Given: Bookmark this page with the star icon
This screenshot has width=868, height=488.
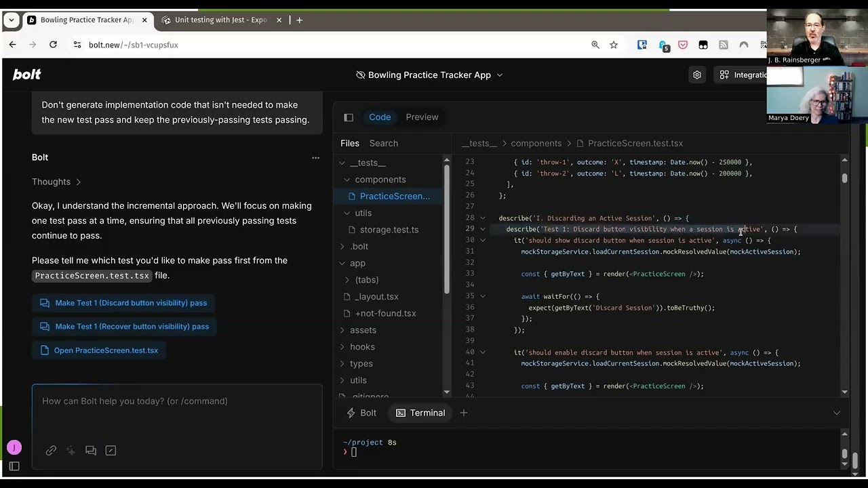Looking at the screenshot, I should tap(614, 45).
